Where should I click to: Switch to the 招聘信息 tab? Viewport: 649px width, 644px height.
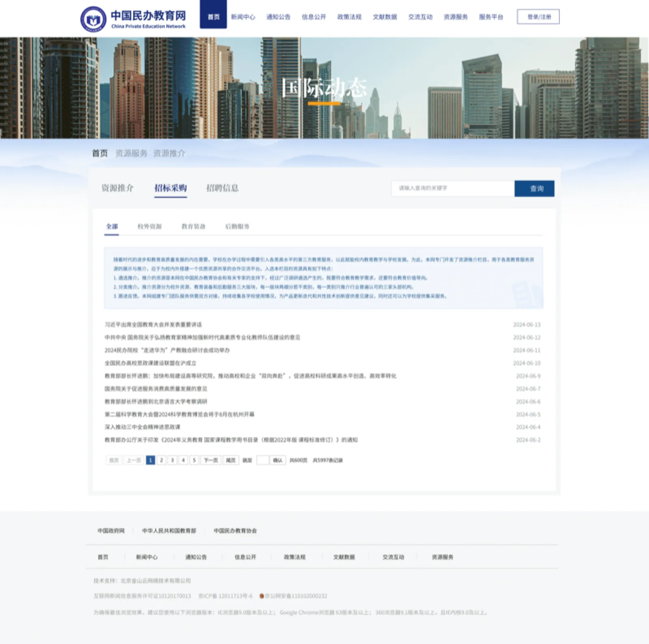pyautogui.click(x=223, y=188)
